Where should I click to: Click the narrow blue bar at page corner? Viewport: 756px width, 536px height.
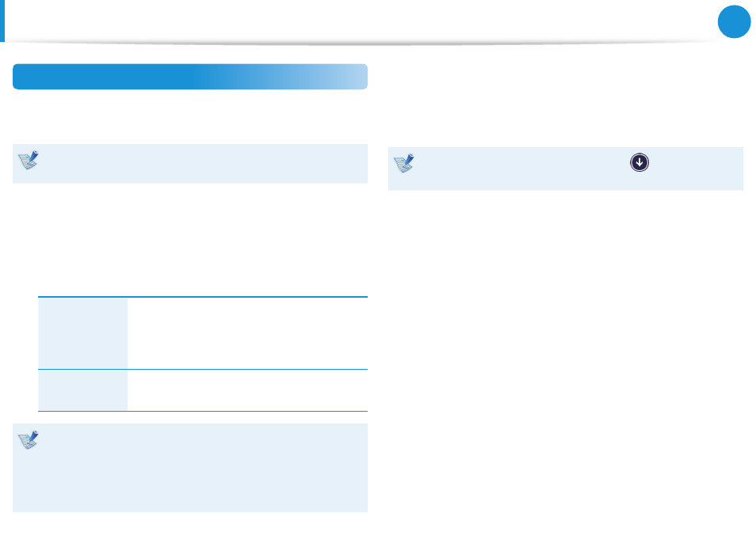coord(2,21)
